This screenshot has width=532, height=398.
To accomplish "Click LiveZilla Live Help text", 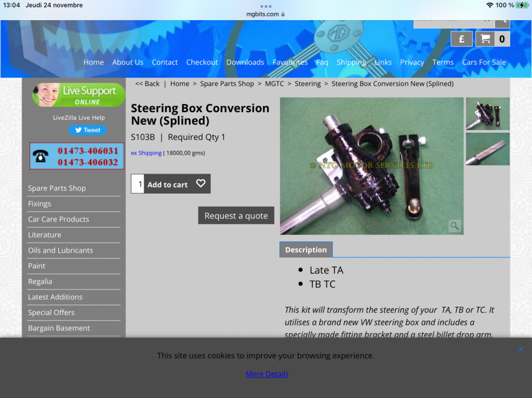I will click(x=79, y=118).
